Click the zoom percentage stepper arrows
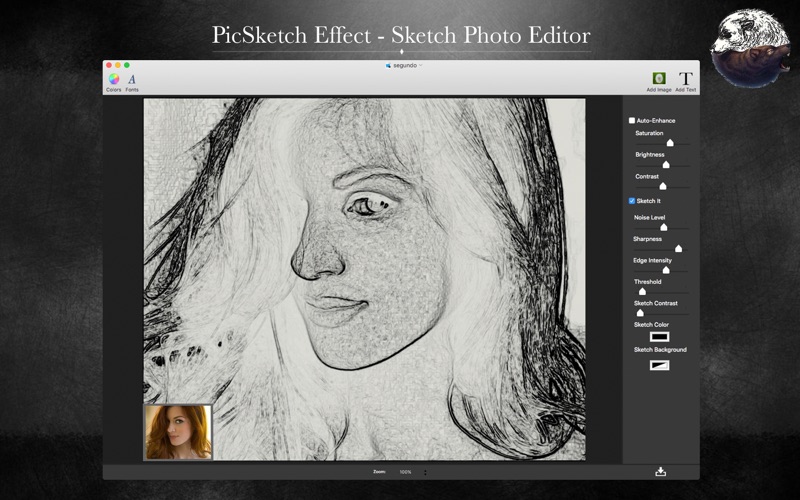800x500 pixels. coord(425,472)
